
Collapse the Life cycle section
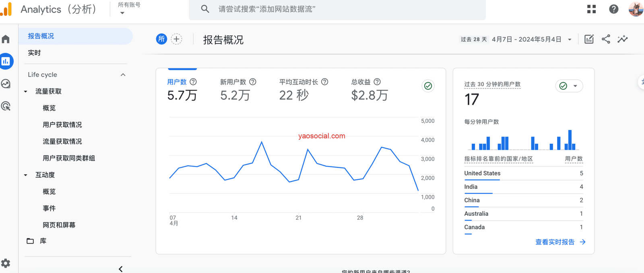123,75
